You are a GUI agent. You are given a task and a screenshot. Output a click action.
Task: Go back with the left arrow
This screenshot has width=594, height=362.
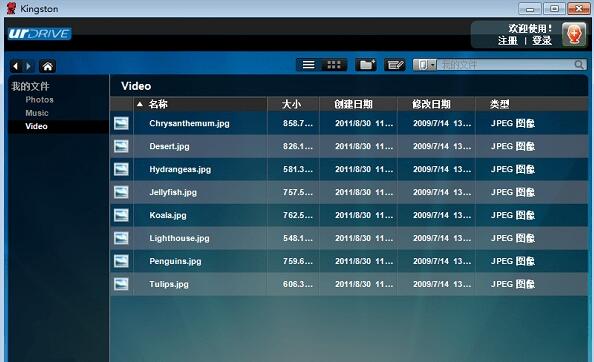[x=16, y=66]
